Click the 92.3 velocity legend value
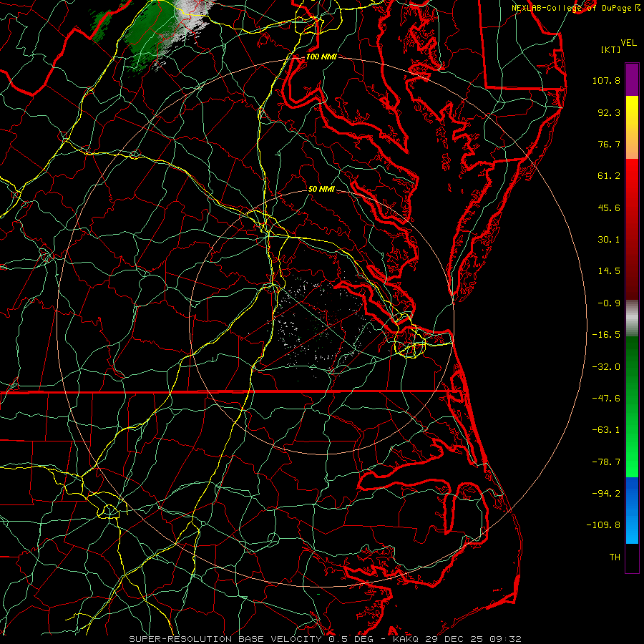 point(609,112)
